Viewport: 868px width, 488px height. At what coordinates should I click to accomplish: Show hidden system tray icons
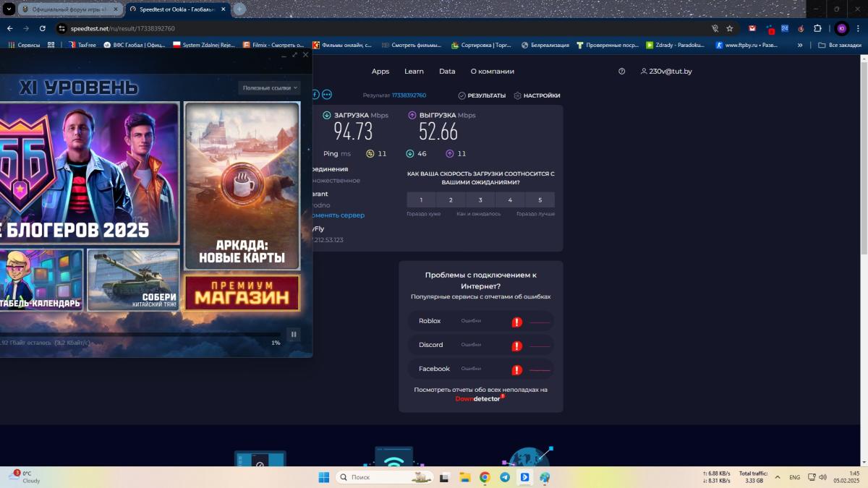tap(778, 477)
